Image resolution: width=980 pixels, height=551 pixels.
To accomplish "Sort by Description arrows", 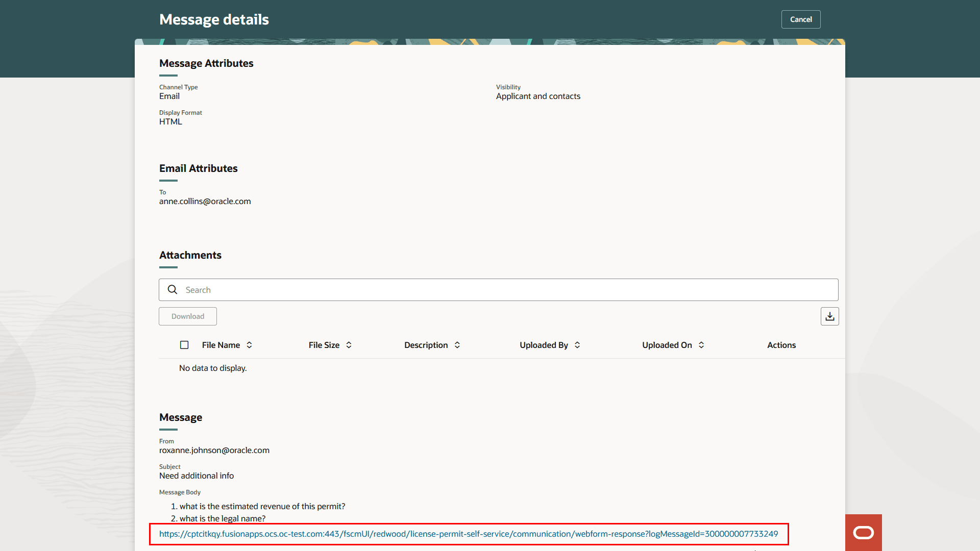I will click(457, 345).
